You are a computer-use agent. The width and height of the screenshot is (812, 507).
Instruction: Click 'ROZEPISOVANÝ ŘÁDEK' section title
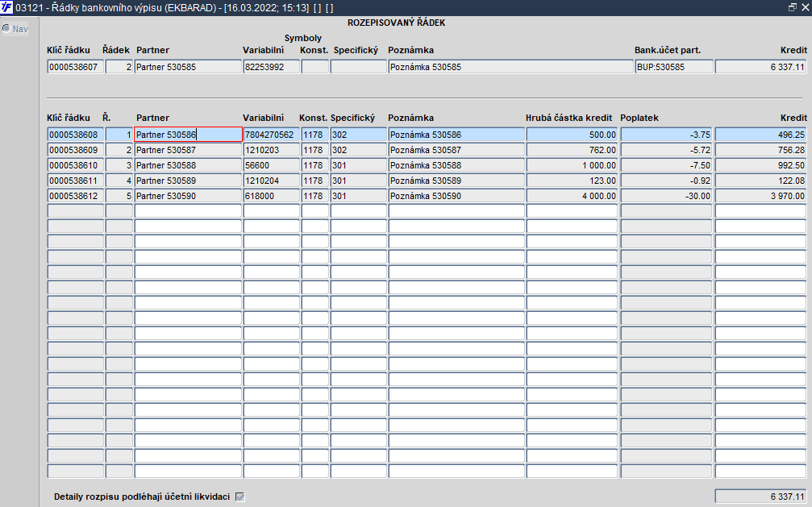(x=396, y=23)
